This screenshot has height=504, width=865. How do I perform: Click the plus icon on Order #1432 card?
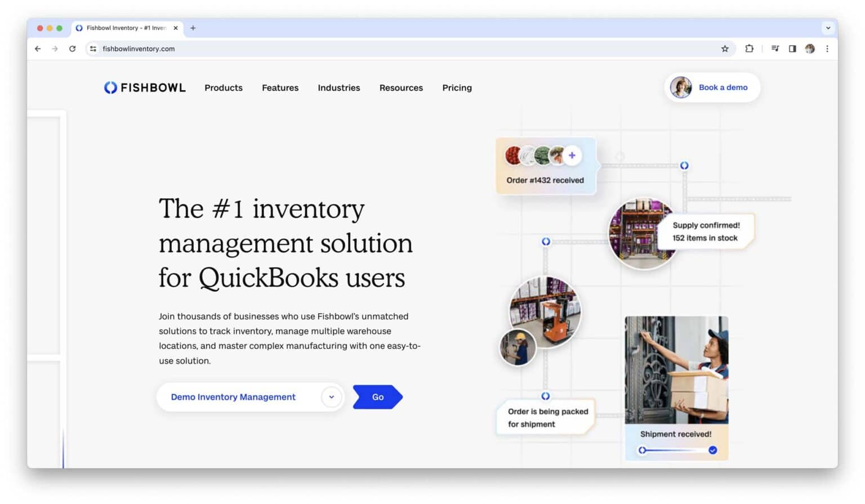(x=572, y=155)
